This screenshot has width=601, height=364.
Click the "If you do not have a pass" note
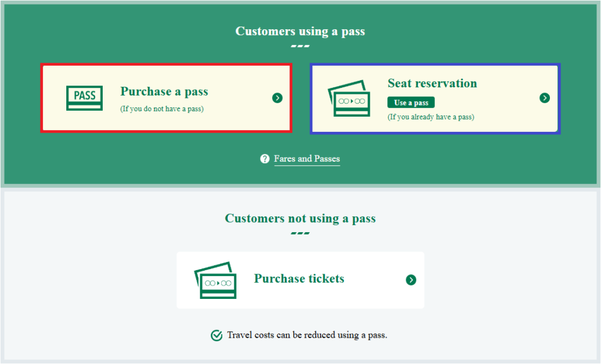click(x=162, y=108)
